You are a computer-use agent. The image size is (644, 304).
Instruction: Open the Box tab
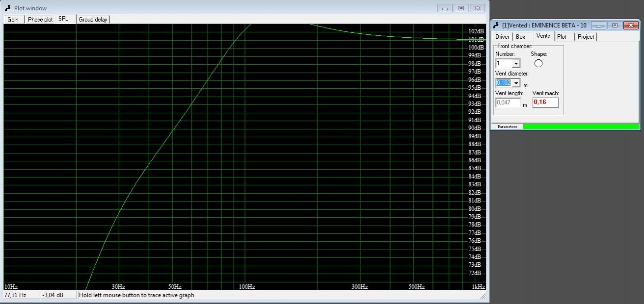(x=521, y=37)
